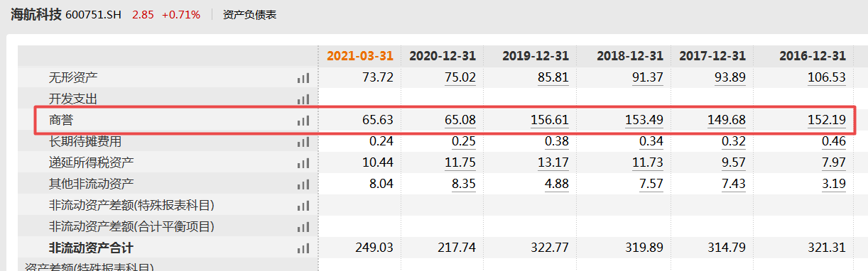Open 其他非流动资产 value 8.35 link

click(464, 184)
